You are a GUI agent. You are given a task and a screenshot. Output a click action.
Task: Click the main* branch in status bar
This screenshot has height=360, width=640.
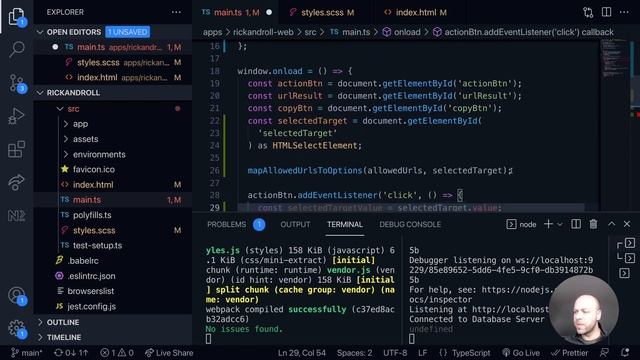tap(26, 353)
